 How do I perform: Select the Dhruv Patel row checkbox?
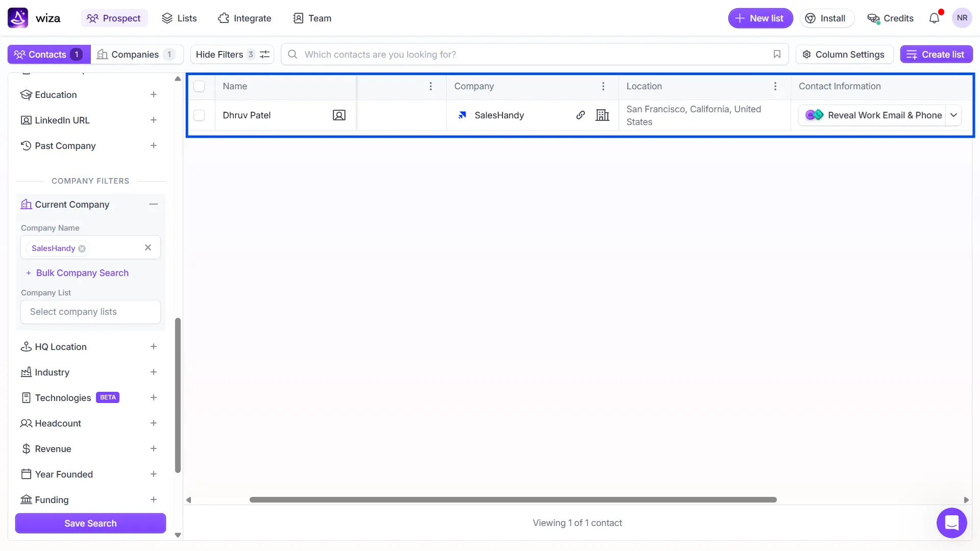click(x=199, y=115)
